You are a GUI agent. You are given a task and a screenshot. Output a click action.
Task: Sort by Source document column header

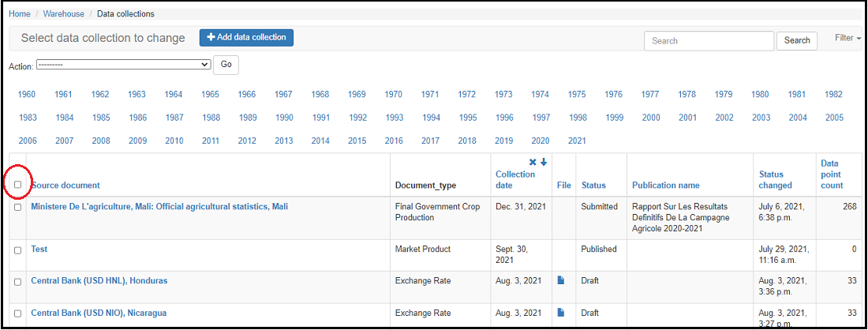65,186
